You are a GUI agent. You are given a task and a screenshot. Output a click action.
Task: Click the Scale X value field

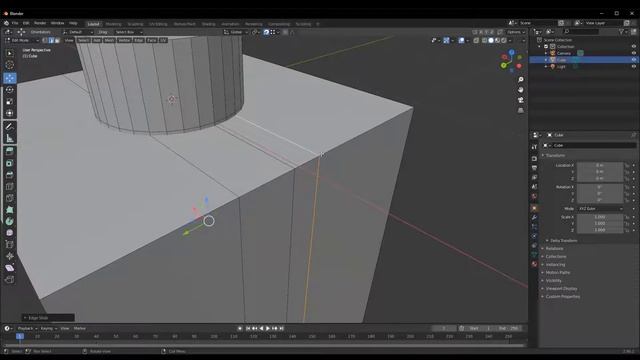600,217
